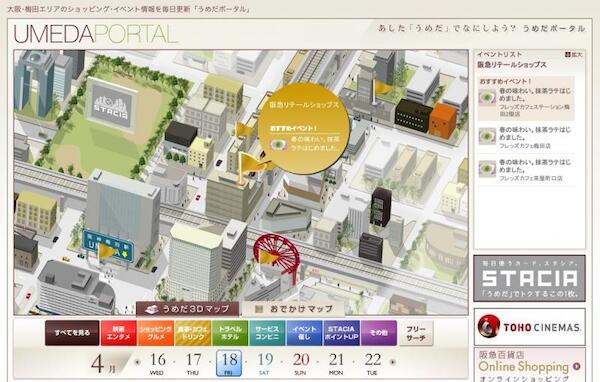Select date 19 SAT

(264, 363)
